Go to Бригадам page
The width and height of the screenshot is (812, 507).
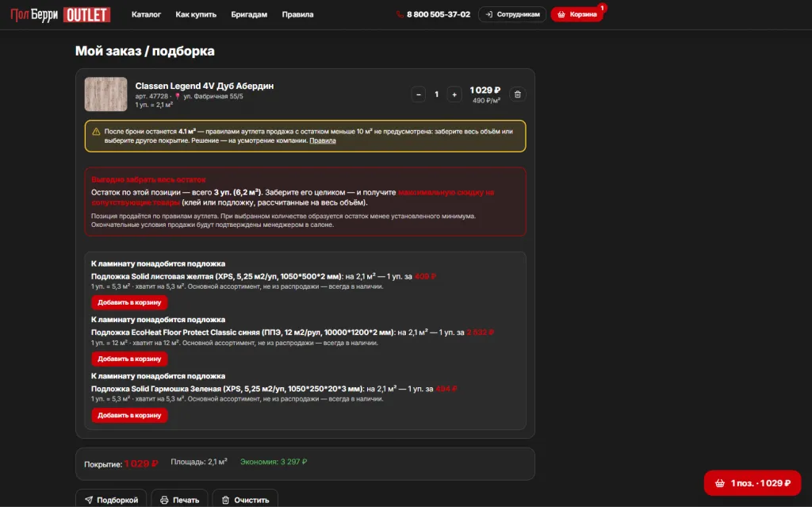tap(249, 14)
